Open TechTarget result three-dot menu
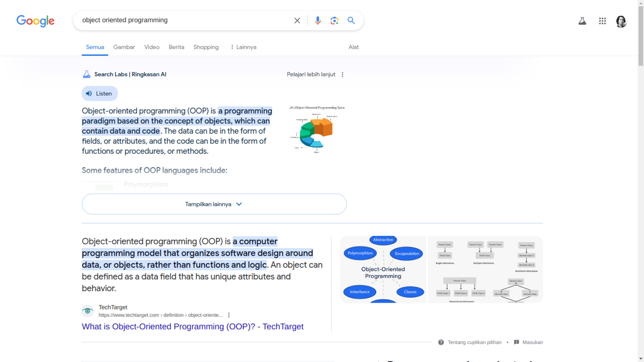Screen dimensions: 644x362 229,315
